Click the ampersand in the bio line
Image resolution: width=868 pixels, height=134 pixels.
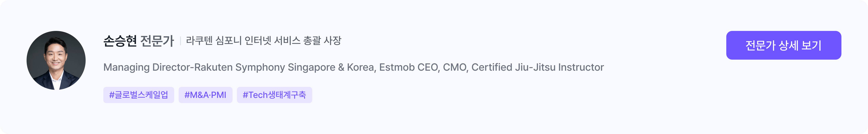[x=341, y=67]
